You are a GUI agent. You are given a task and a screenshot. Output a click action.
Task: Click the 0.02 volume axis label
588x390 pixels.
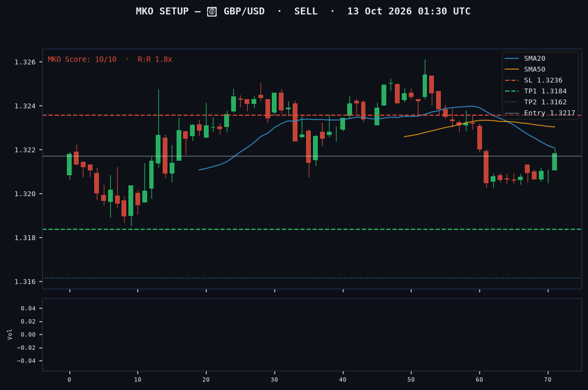[28, 321]
